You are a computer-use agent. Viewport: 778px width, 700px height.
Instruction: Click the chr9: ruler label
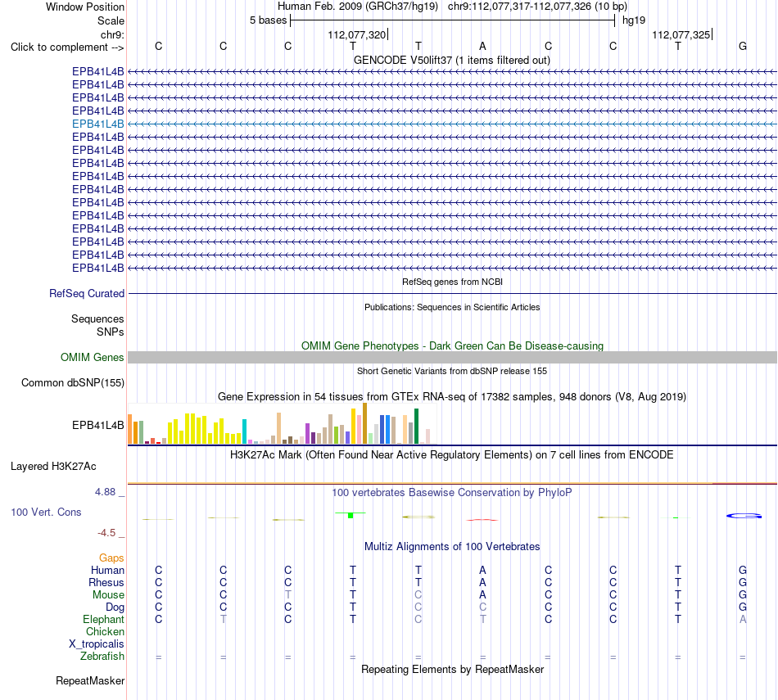click(x=112, y=34)
